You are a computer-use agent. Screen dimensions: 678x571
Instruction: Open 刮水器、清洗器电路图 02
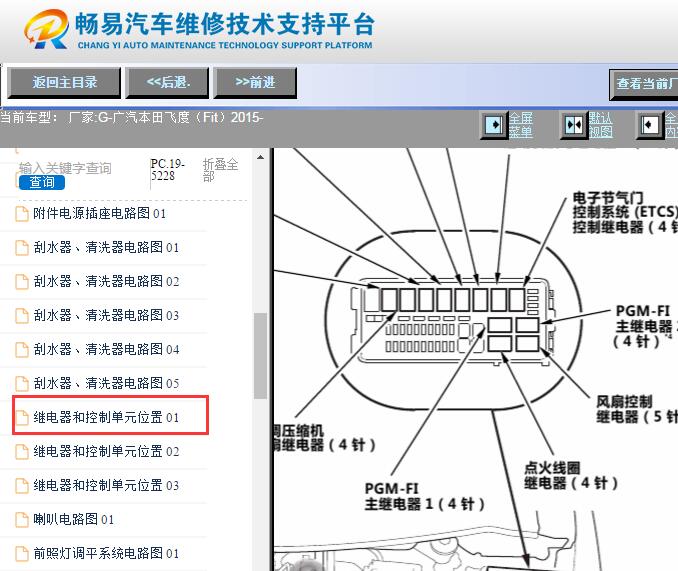click(106, 281)
